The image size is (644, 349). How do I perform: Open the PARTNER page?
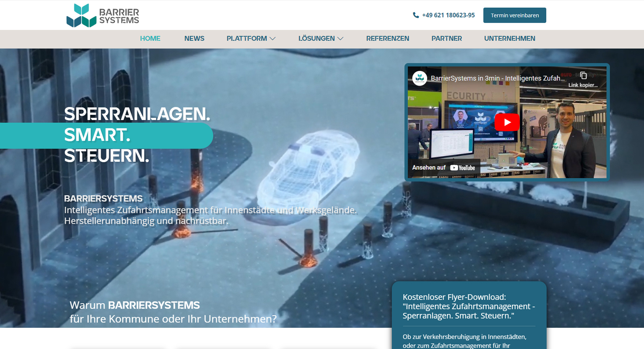pos(446,39)
